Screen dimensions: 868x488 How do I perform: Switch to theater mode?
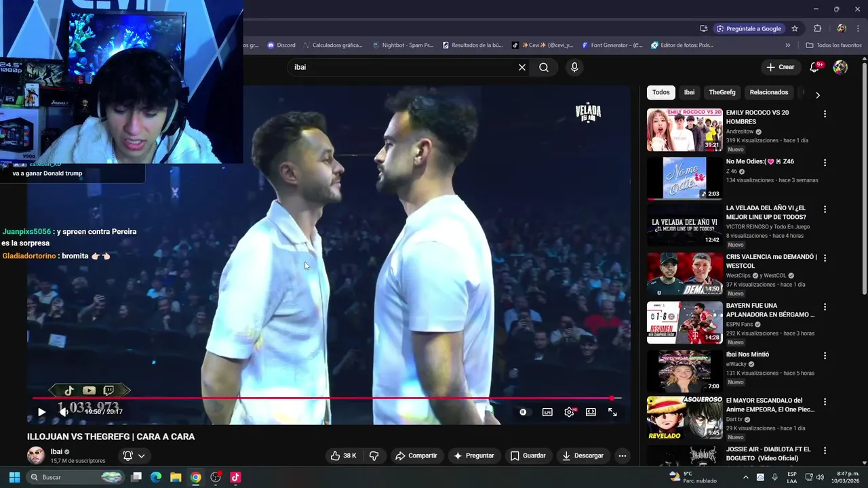click(591, 412)
